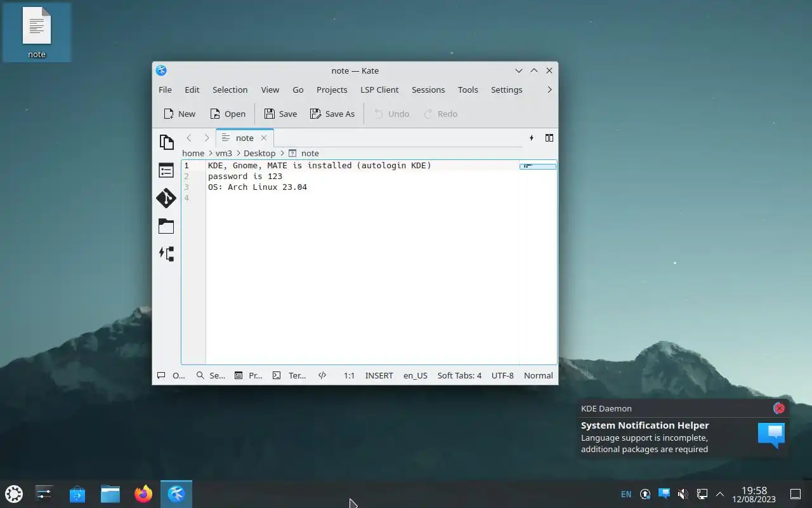Click the Redo toolbar button

[440, 114]
